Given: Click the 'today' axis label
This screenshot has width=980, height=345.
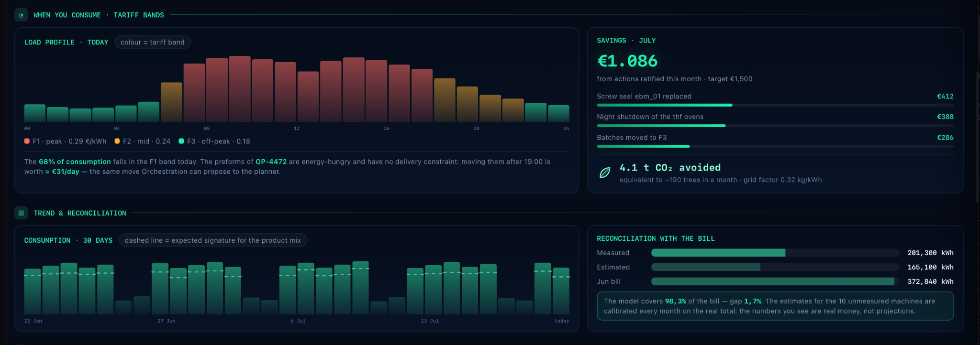Looking at the screenshot, I should point(562,321).
